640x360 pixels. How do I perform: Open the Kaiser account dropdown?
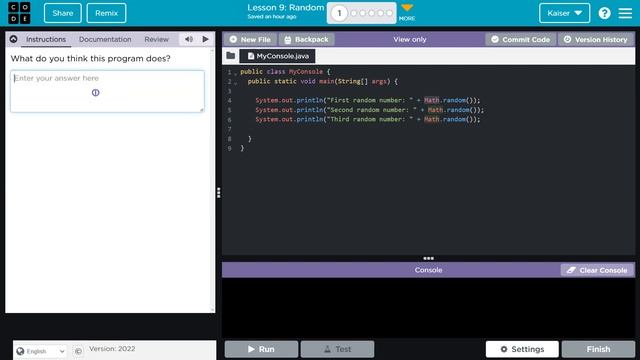564,13
